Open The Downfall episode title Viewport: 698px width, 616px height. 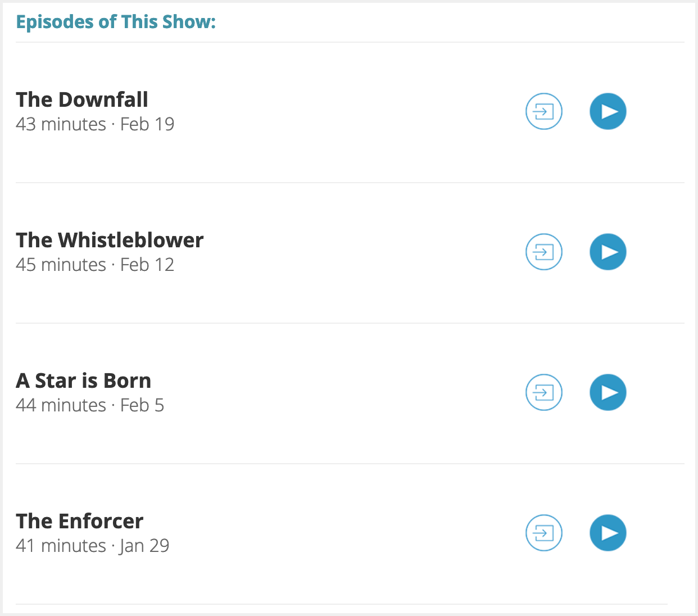tap(82, 99)
